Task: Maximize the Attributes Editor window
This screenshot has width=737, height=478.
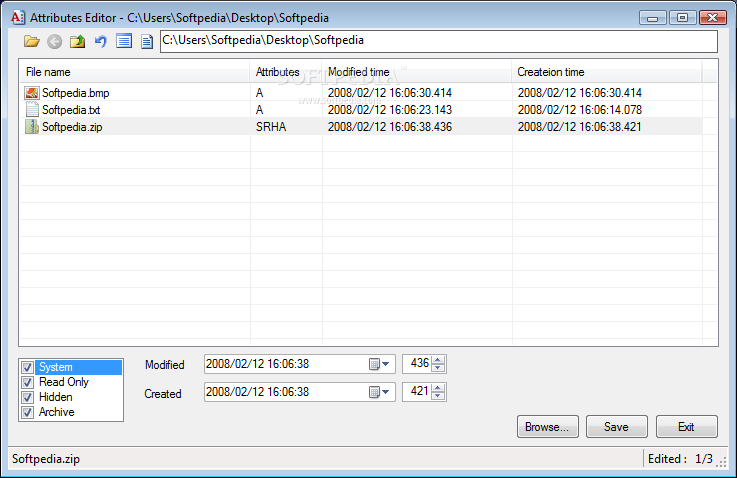Action: click(x=682, y=18)
